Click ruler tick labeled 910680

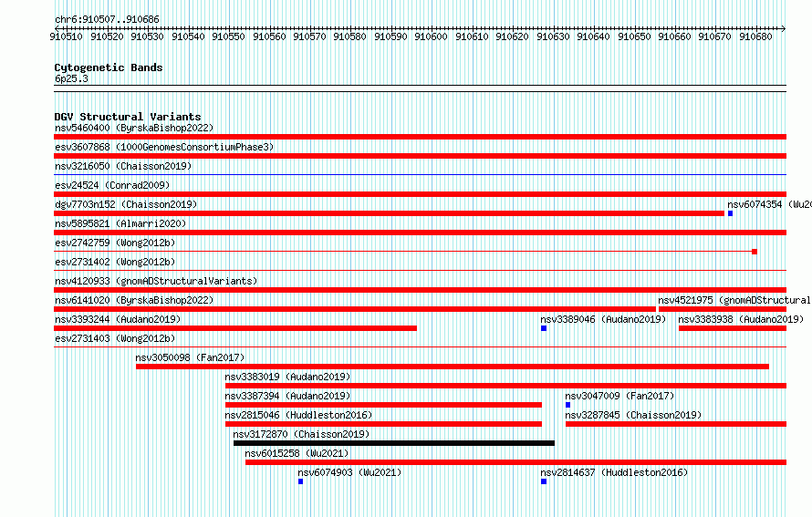tap(755, 36)
